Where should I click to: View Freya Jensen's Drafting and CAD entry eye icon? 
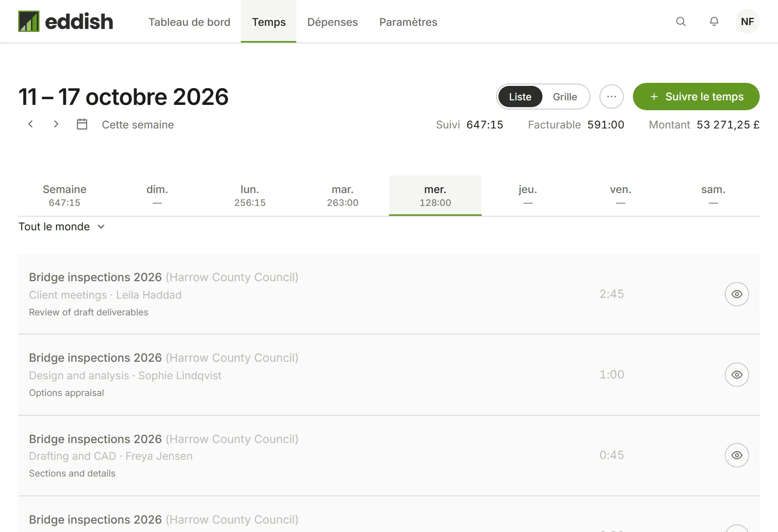[737, 455]
